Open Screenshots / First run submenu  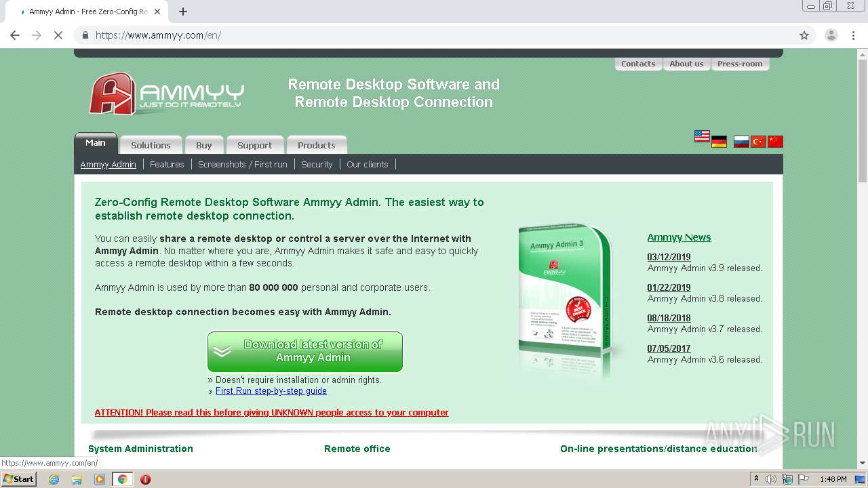pos(243,164)
